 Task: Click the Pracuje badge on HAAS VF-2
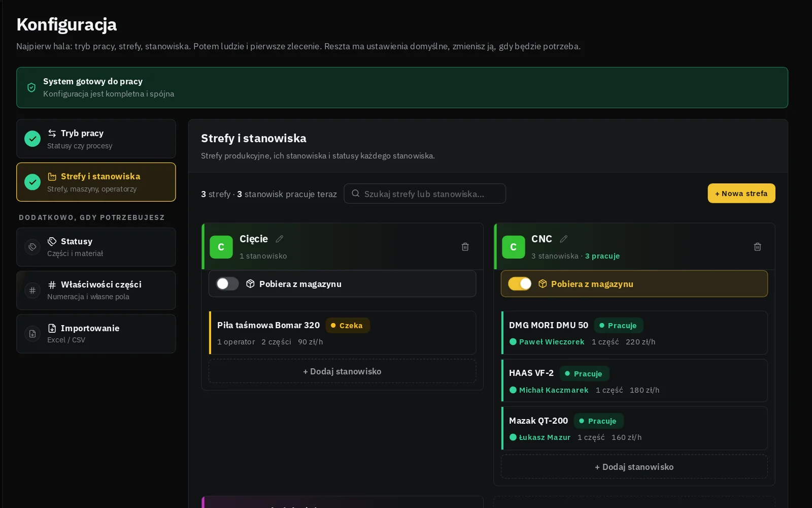tap(585, 373)
